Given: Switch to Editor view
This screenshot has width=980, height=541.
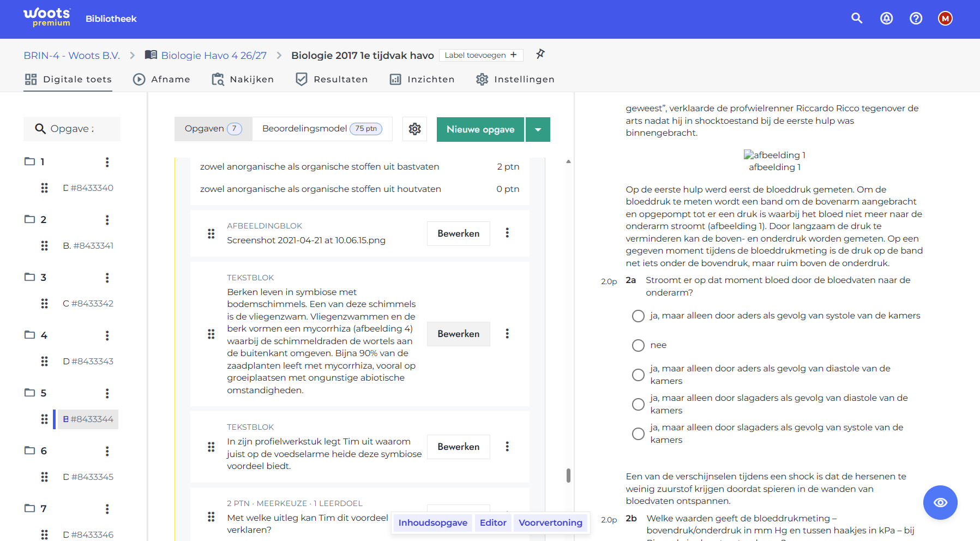Looking at the screenshot, I should click(493, 523).
